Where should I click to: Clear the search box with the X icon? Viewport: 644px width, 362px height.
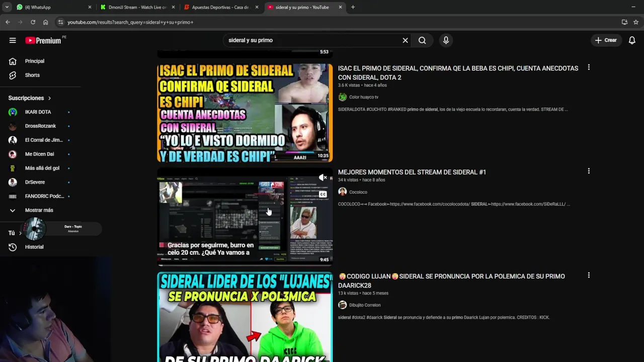click(405, 40)
